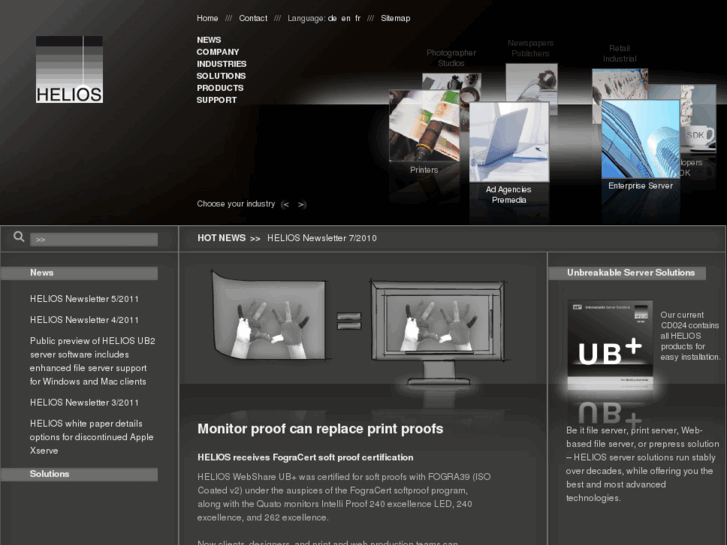Click the search magnifier icon

[x=19, y=237]
